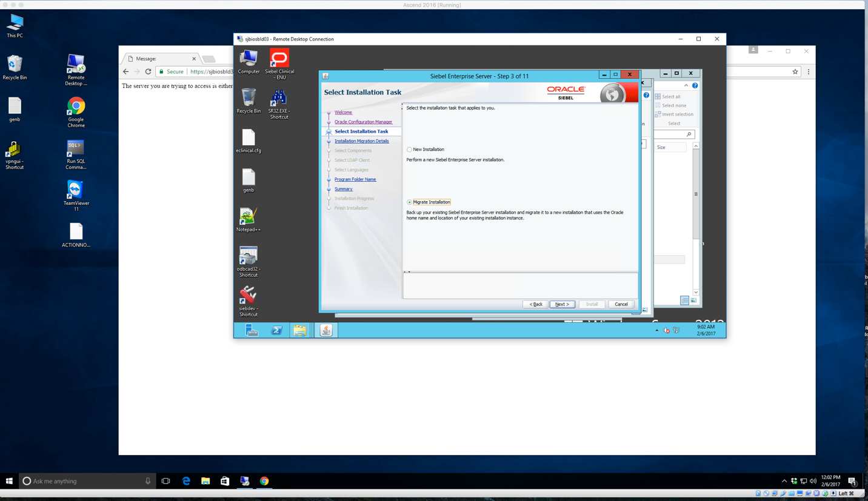Select genb file on remote desktop
Screen dimensions: 868x501
(x=249, y=181)
